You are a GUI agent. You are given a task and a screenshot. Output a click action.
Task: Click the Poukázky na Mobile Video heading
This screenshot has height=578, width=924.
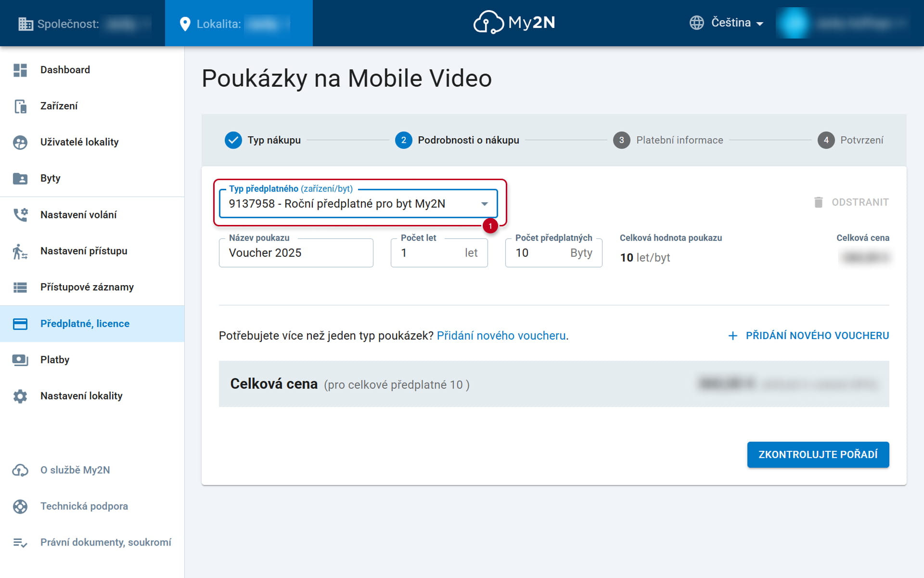[346, 79]
